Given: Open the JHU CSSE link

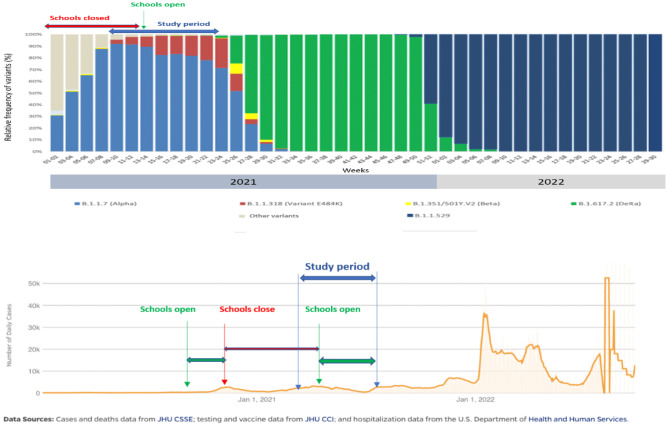Looking at the screenshot, I should pos(175,419).
